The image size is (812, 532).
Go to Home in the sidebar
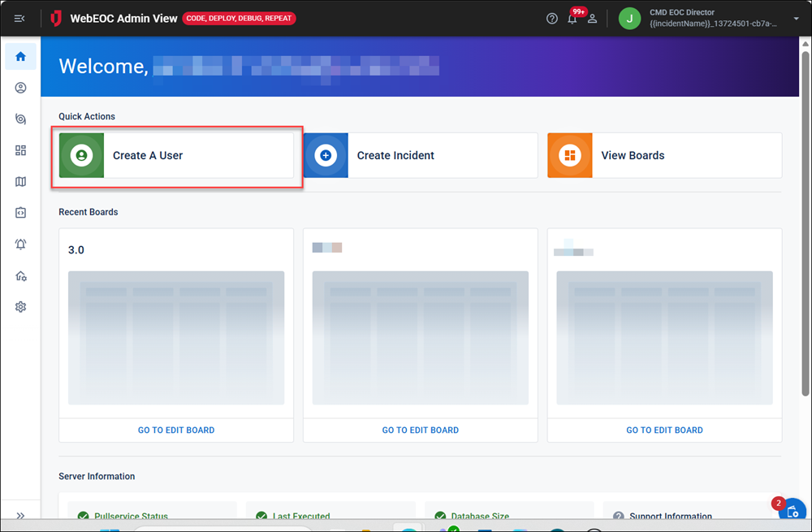21,57
